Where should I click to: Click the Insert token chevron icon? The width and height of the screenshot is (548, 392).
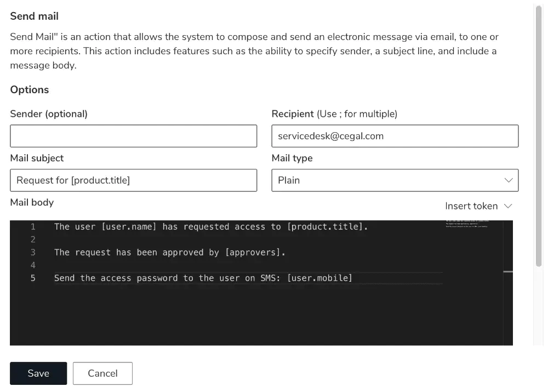click(x=507, y=206)
